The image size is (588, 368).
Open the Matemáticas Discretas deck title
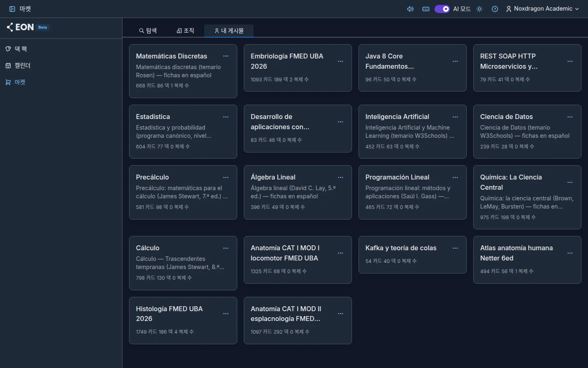(x=171, y=56)
